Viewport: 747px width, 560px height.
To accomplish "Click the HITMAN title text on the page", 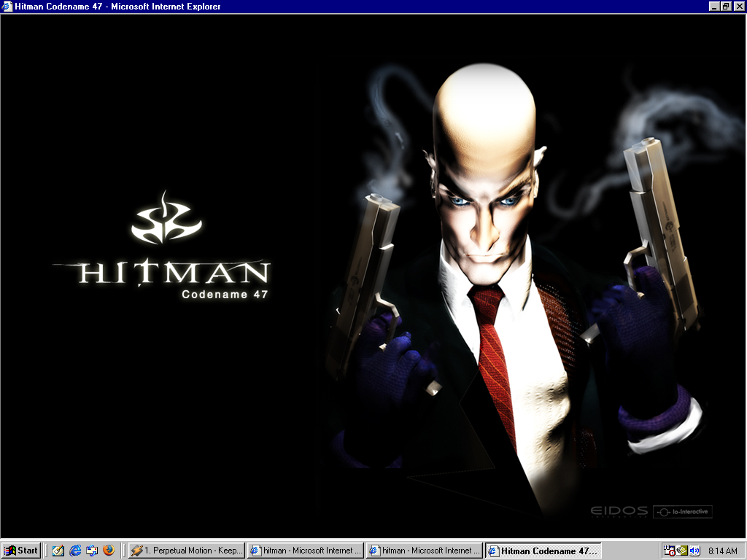I will pos(174,273).
